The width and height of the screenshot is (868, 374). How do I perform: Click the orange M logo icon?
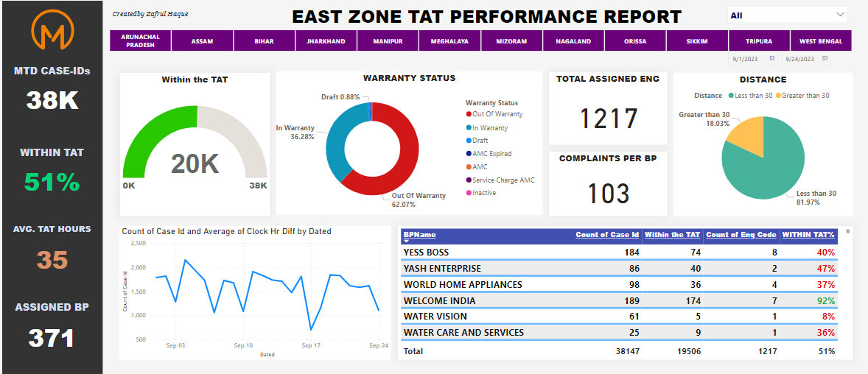[52, 30]
